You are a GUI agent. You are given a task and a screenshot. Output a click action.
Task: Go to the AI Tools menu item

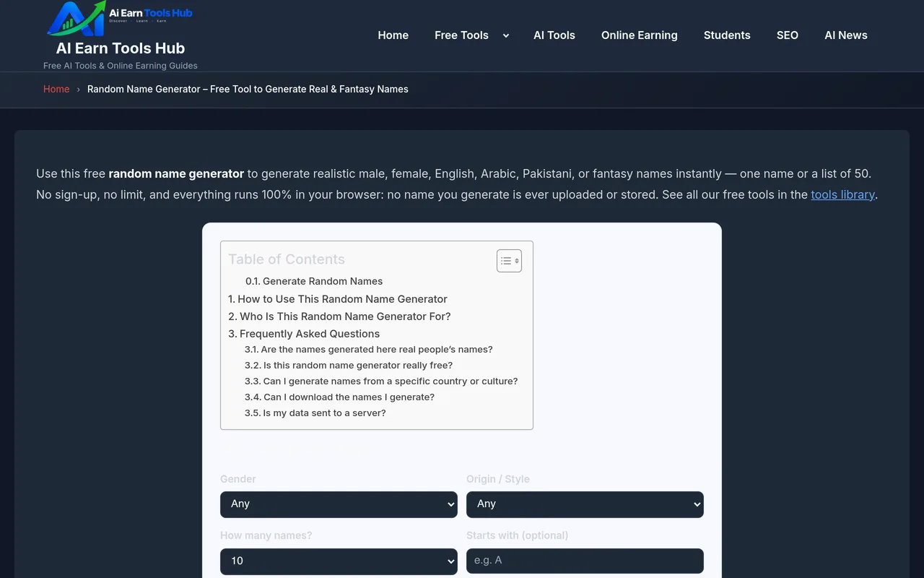(x=554, y=35)
